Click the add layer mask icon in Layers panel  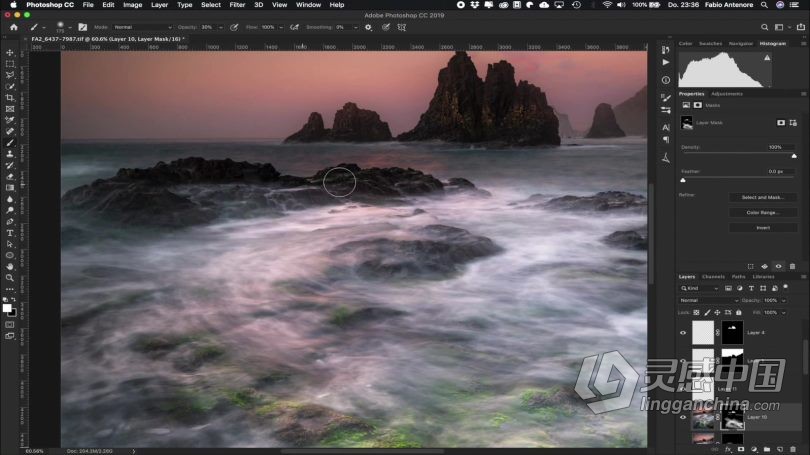(741, 449)
